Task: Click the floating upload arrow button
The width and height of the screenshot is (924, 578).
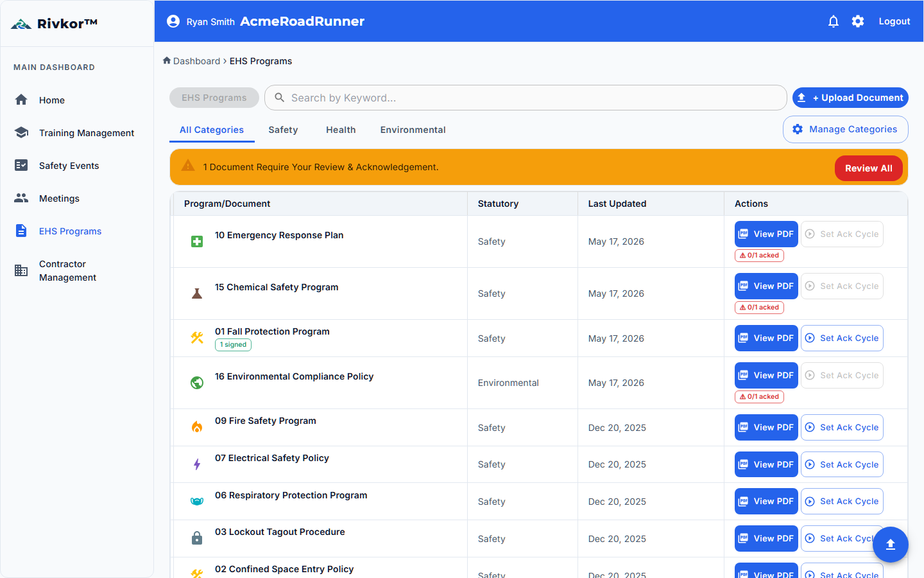Action: coord(890,545)
